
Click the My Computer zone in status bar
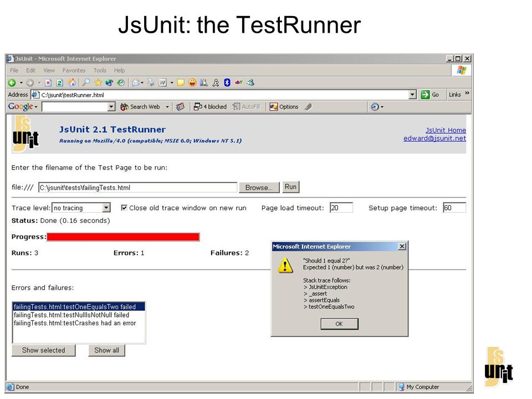click(x=419, y=387)
